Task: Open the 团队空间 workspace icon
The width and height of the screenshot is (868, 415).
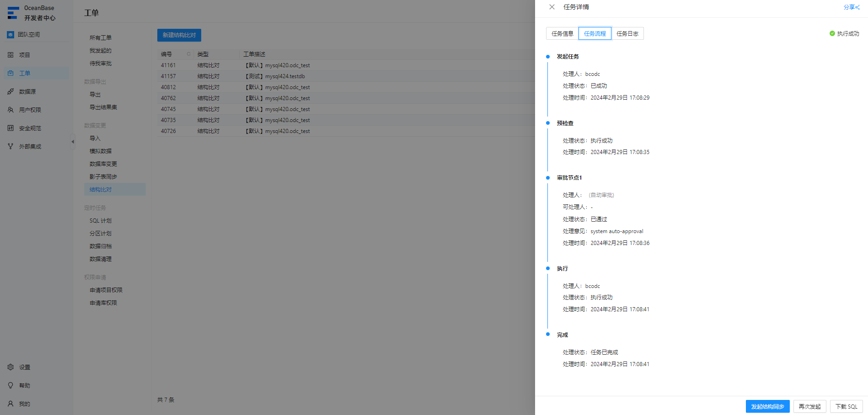Action: (x=11, y=35)
